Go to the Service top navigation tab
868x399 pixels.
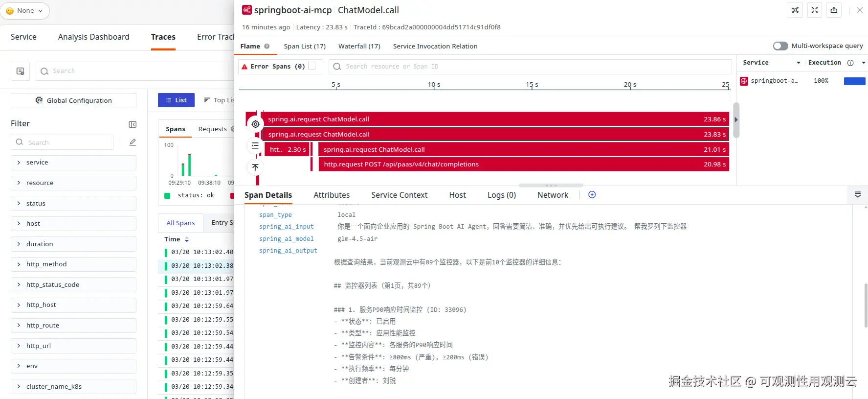coord(23,37)
